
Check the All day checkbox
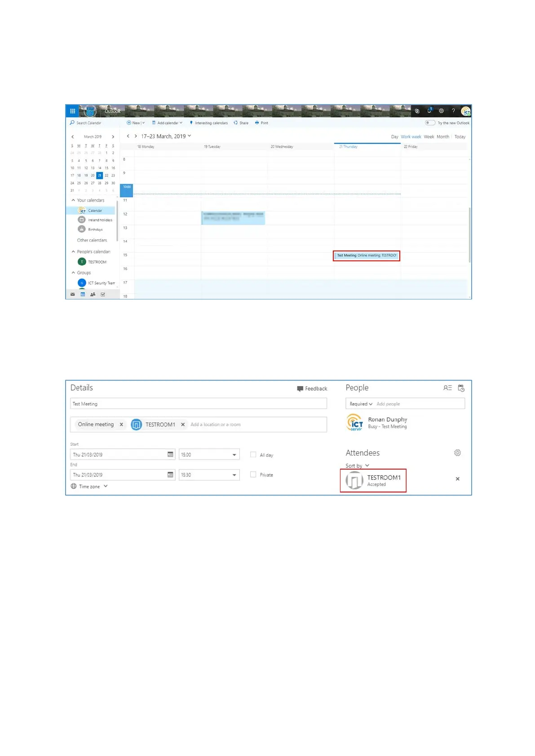(253, 455)
